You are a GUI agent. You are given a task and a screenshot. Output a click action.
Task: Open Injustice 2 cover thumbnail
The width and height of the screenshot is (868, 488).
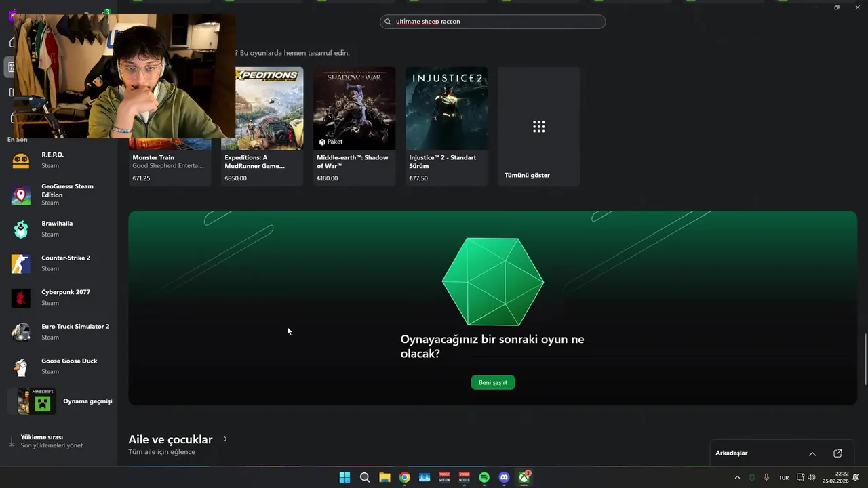point(446,108)
